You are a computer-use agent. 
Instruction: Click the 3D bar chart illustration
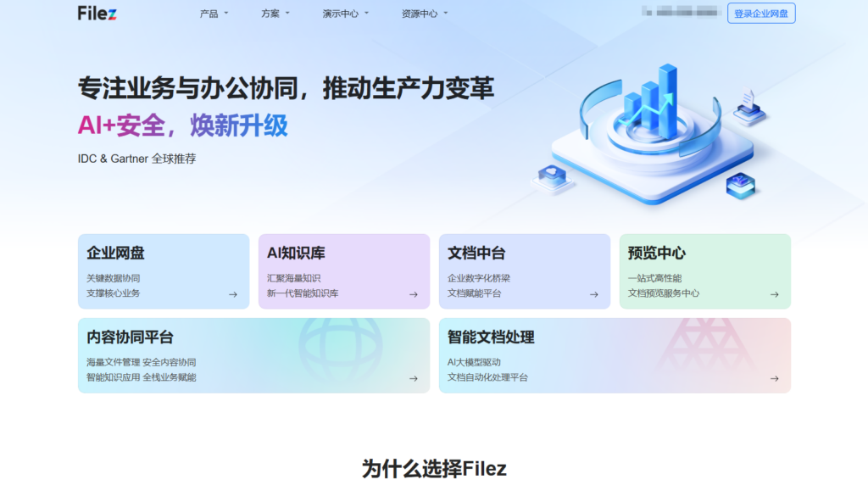[x=650, y=127]
